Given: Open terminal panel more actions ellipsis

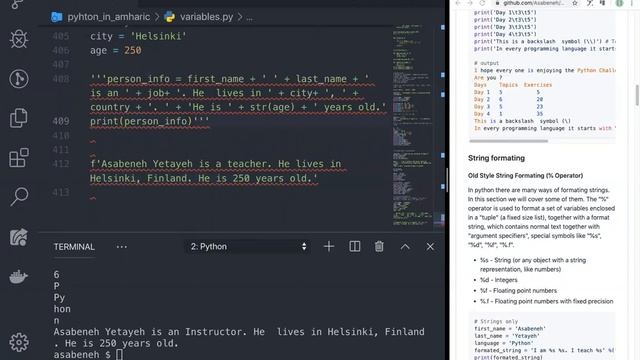Looking at the screenshot, I should tap(122, 247).
